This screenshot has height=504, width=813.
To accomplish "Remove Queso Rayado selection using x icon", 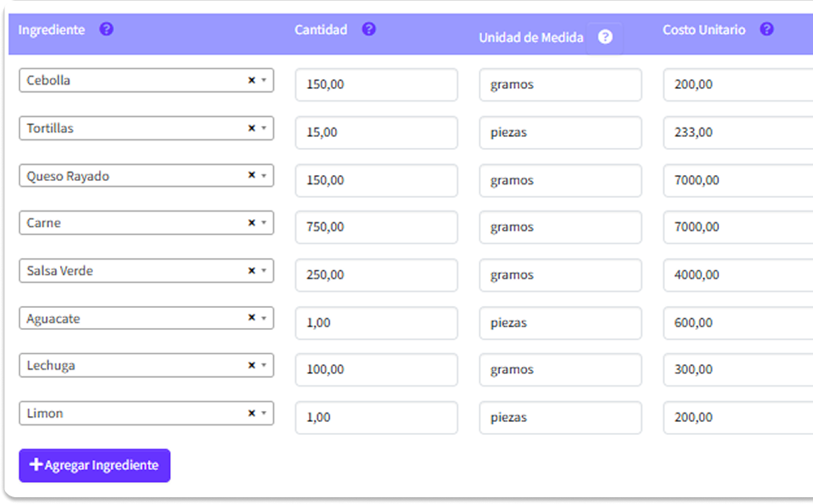I will 251,175.
